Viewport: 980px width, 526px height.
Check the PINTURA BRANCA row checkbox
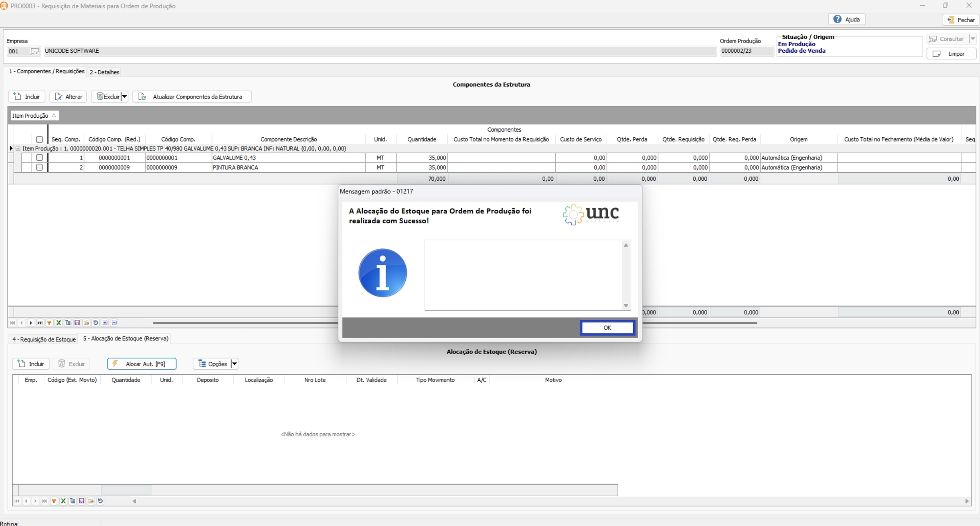coord(39,167)
